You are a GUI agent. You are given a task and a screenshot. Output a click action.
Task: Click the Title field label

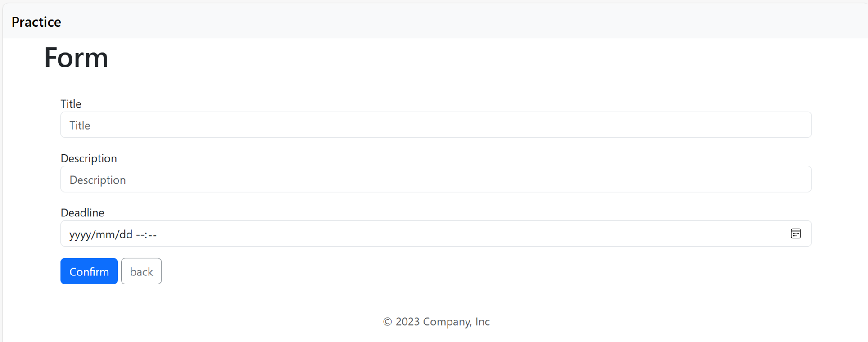[71, 104]
